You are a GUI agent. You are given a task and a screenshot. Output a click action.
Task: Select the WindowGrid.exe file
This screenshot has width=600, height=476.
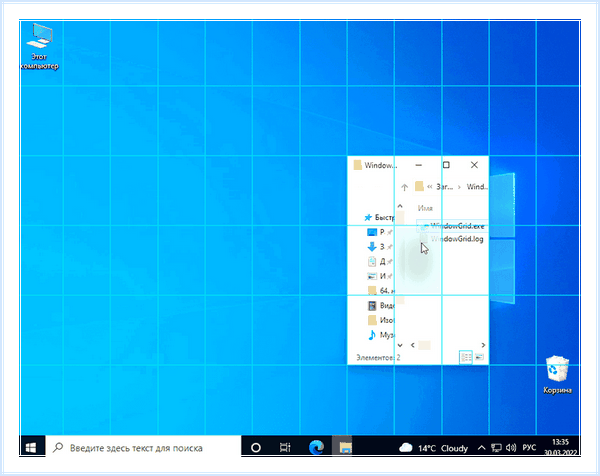tap(452, 226)
